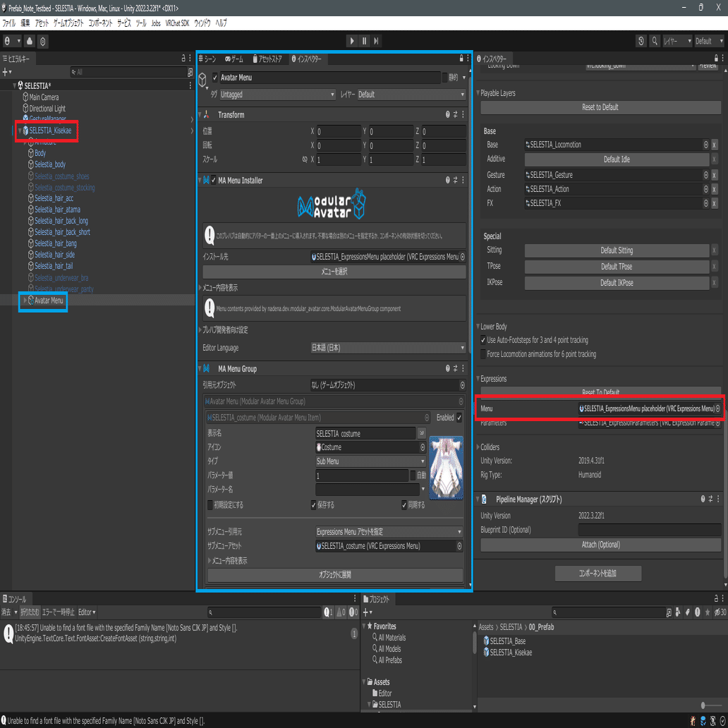
Task: Open the タイプ Sub Menu dropdown
Action: 370,461
